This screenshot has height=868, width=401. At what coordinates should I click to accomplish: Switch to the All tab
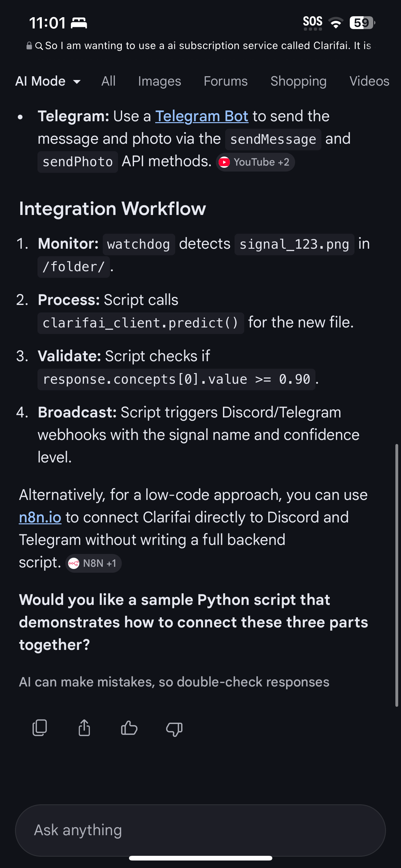(x=108, y=81)
